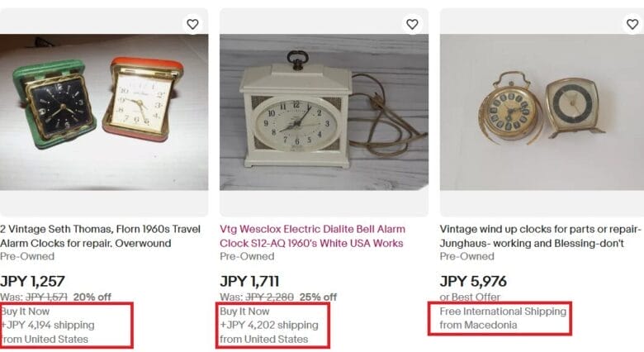Open Seth Thomas travel alarm clocks photo
The height and width of the screenshot is (352, 644).
pyautogui.click(x=104, y=112)
